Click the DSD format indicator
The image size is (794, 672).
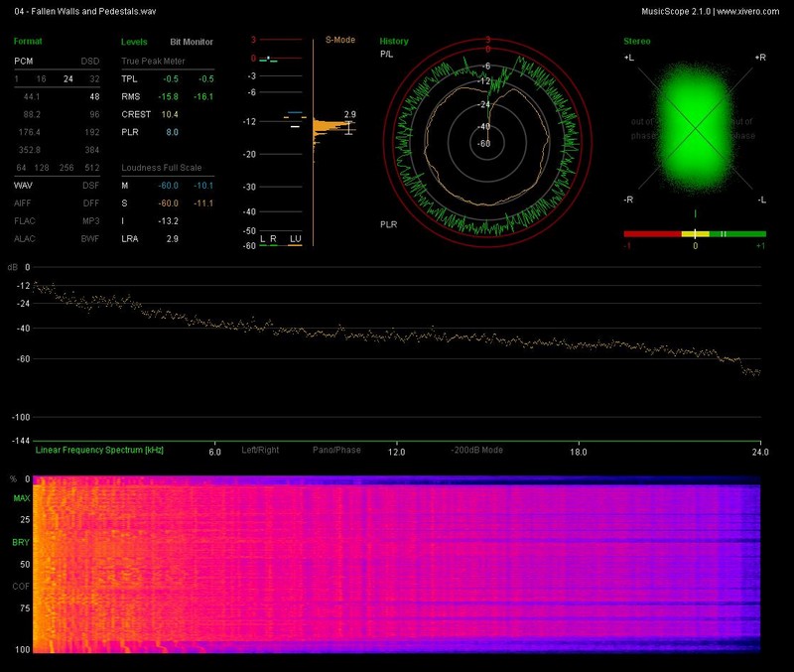(90, 62)
